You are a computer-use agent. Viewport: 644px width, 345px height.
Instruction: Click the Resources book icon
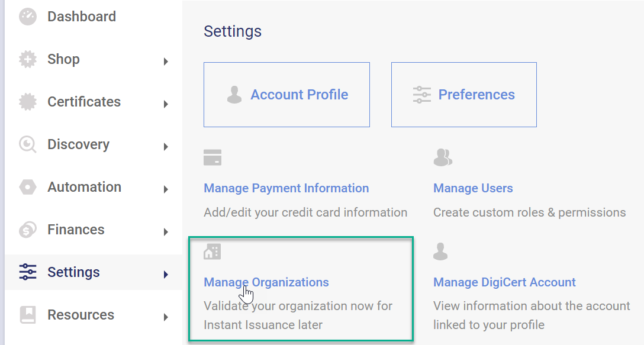(x=27, y=314)
